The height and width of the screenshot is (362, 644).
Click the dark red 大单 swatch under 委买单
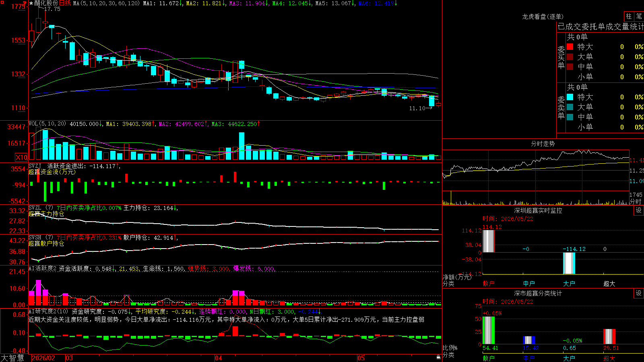tap(570, 57)
